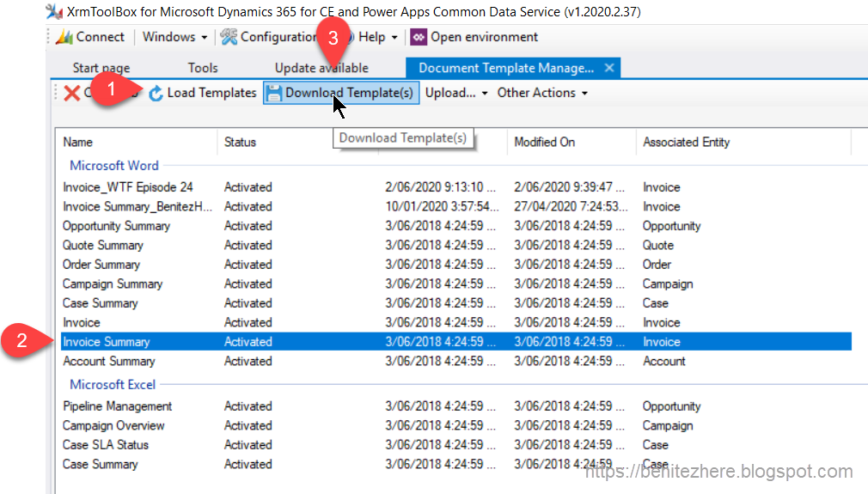Screen dimensions: 868x494
Task: Click the Order entity cell
Action: (x=657, y=265)
